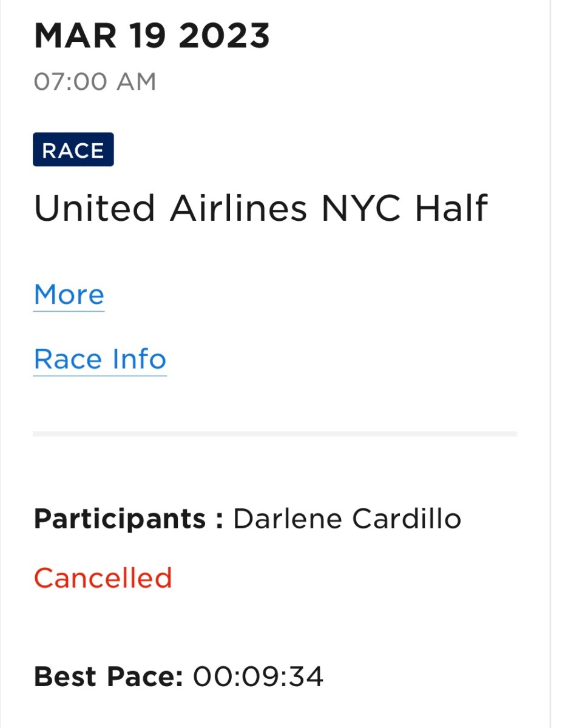
Task: Click the year 2023 in the heading
Action: point(225,36)
